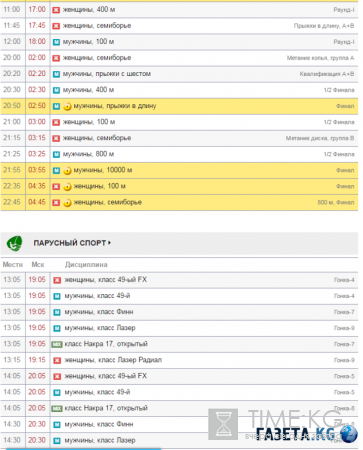Open the ПАРУСНЫЙ СПОРТ heading link
The width and height of the screenshot is (363, 450).
click(x=70, y=243)
